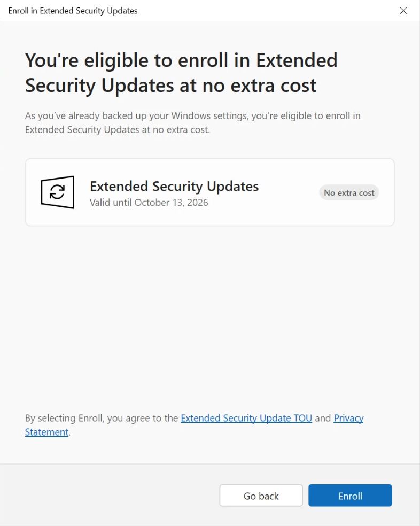Click the window title text in title bar
420x526 pixels.
pyautogui.click(x=73, y=11)
